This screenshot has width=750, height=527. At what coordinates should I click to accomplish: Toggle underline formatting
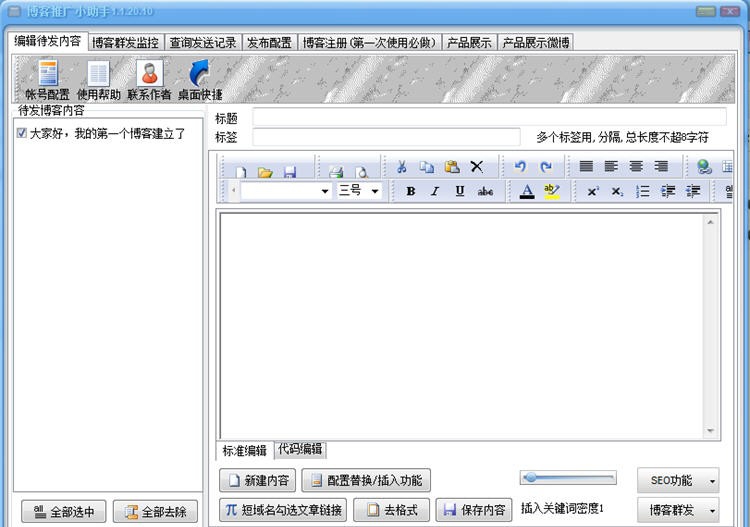click(460, 191)
